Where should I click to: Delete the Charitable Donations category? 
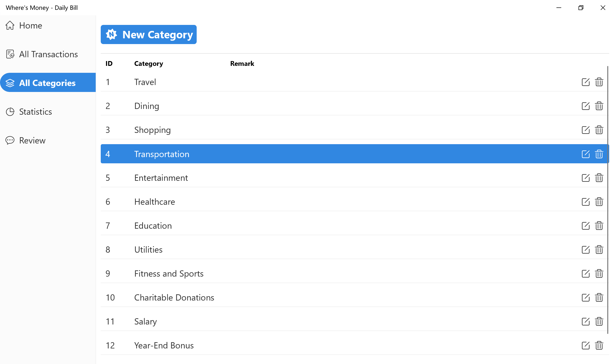pyautogui.click(x=599, y=297)
